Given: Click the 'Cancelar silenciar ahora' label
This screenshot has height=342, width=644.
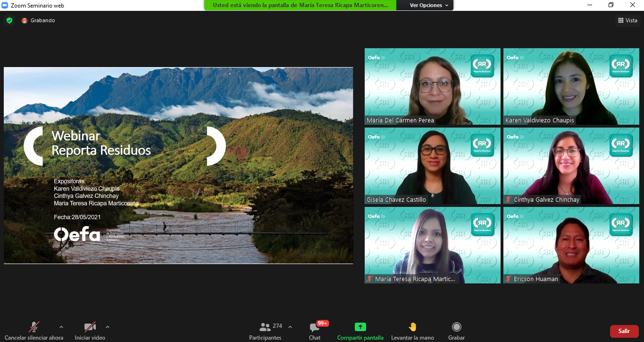Looking at the screenshot, I should coord(34,338).
